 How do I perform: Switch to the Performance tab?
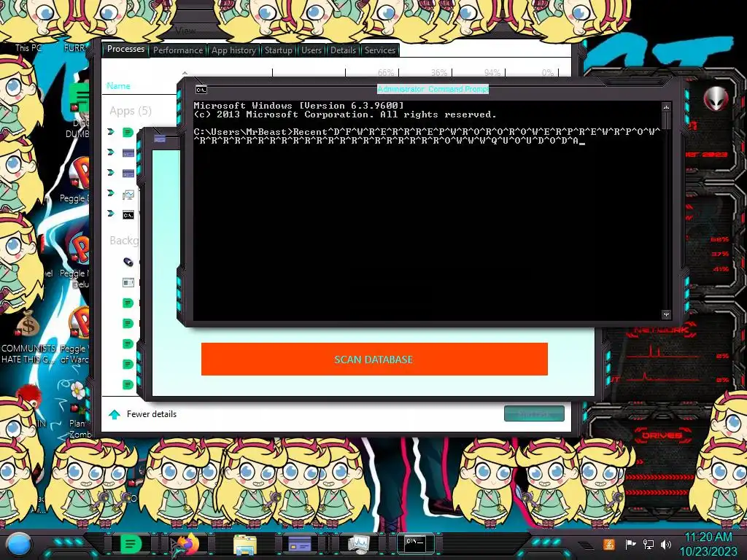coord(178,50)
